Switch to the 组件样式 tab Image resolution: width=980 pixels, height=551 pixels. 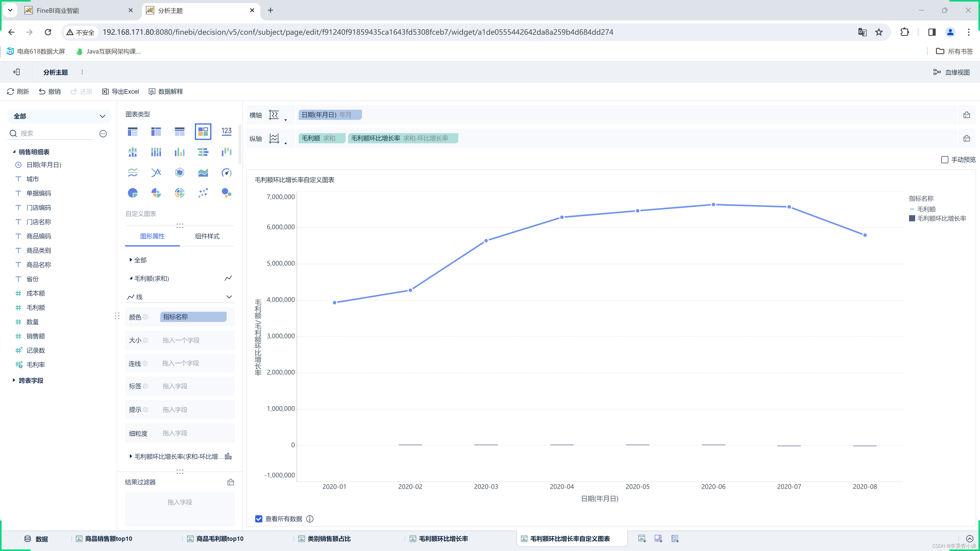(207, 236)
